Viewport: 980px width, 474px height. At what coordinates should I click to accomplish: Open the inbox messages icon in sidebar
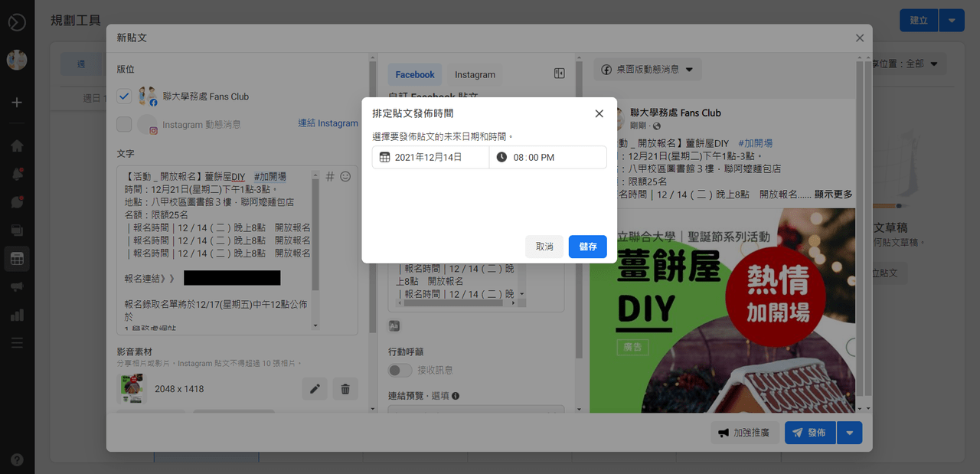pyautogui.click(x=17, y=202)
